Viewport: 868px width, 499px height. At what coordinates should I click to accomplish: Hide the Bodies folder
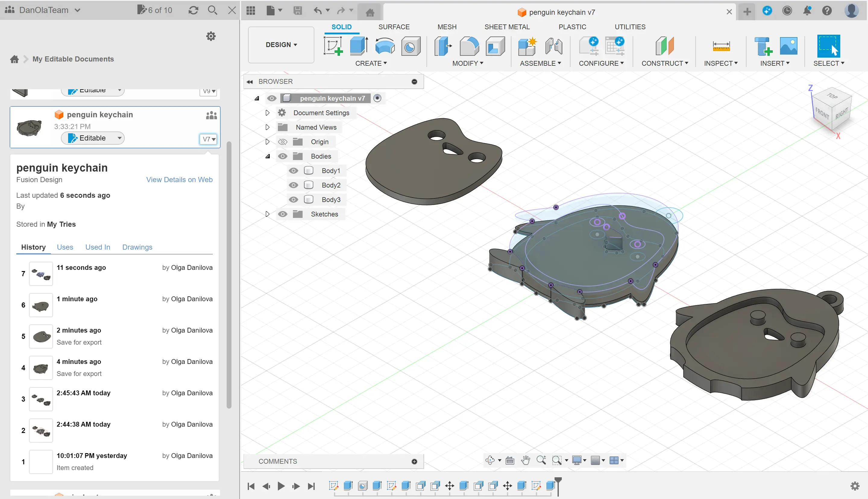click(282, 156)
